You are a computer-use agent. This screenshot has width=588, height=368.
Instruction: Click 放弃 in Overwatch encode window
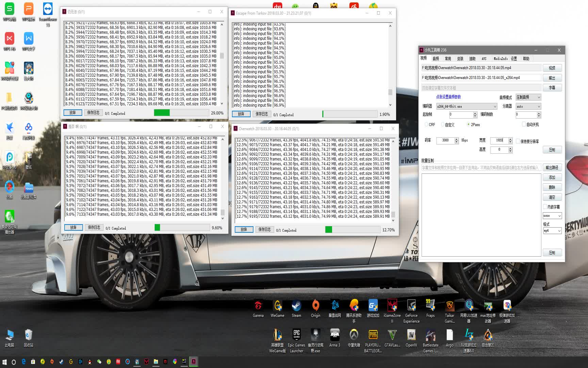244,230
